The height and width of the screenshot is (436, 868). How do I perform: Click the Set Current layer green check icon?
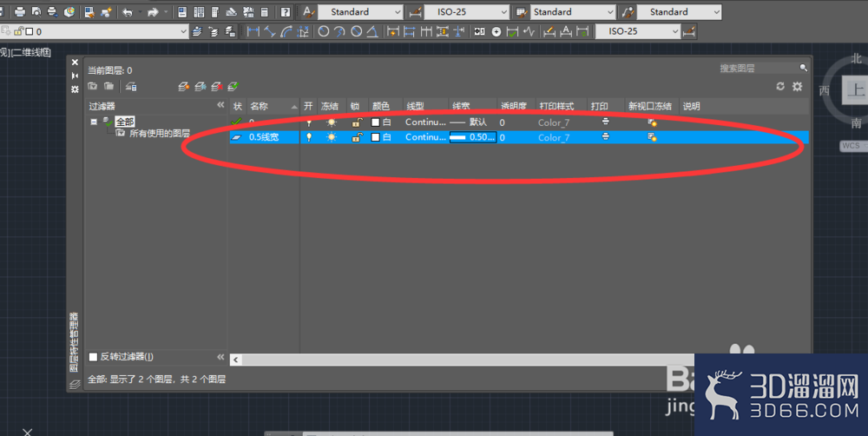pyautogui.click(x=233, y=87)
